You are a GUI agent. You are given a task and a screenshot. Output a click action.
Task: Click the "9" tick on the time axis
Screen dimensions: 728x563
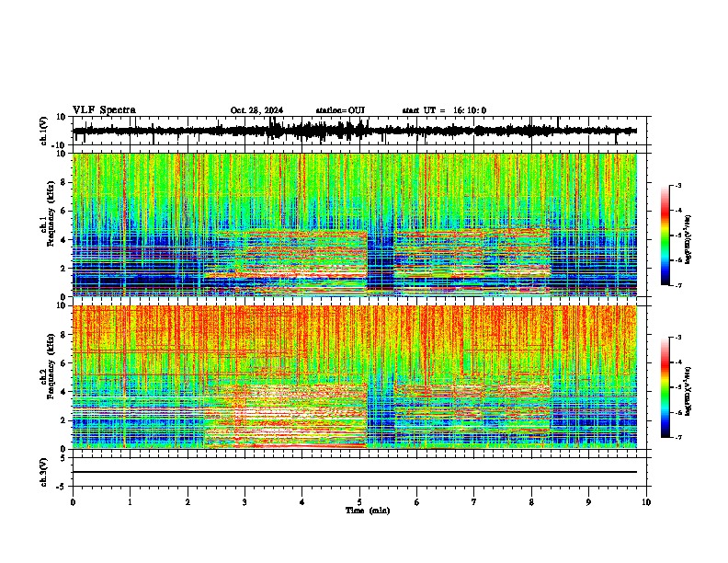(x=588, y=502)
